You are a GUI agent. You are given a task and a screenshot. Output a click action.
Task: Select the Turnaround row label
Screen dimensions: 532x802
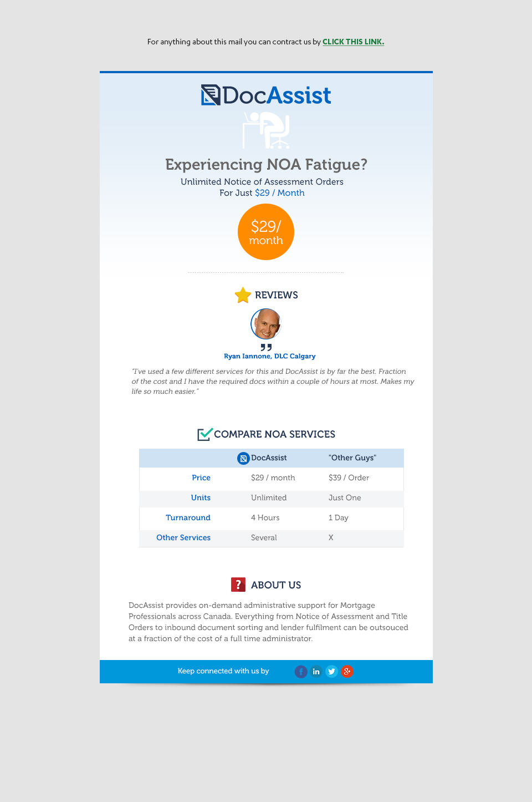(188, 517)
